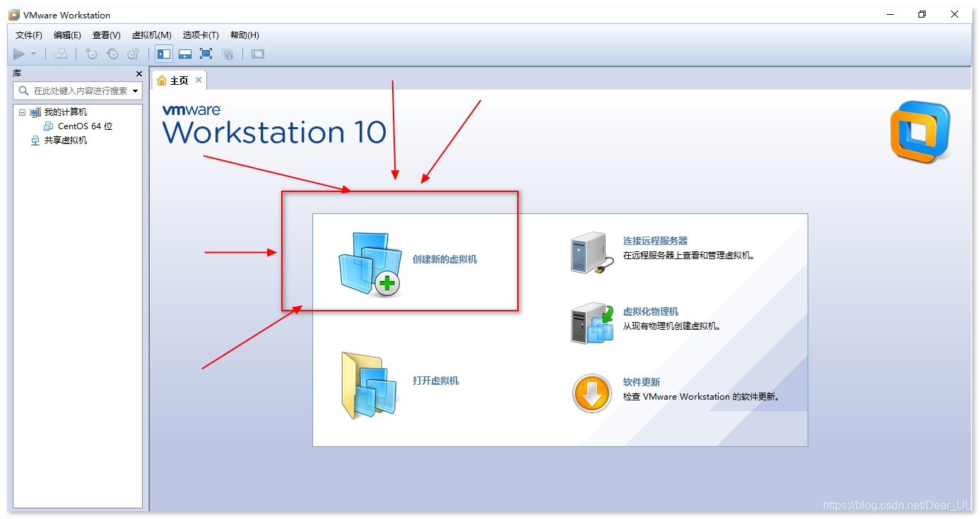Switch to the 主页 home tab

coord(179,80)
